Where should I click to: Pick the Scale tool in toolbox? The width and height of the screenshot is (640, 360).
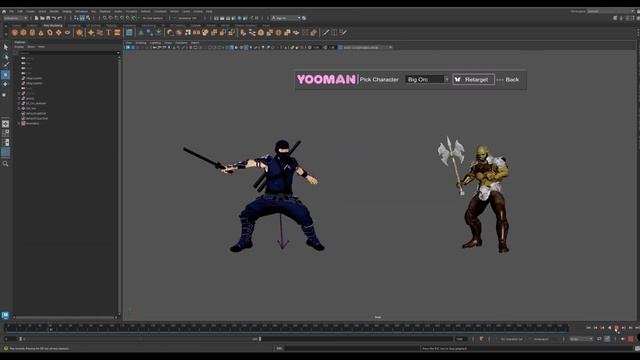(5, 94)
